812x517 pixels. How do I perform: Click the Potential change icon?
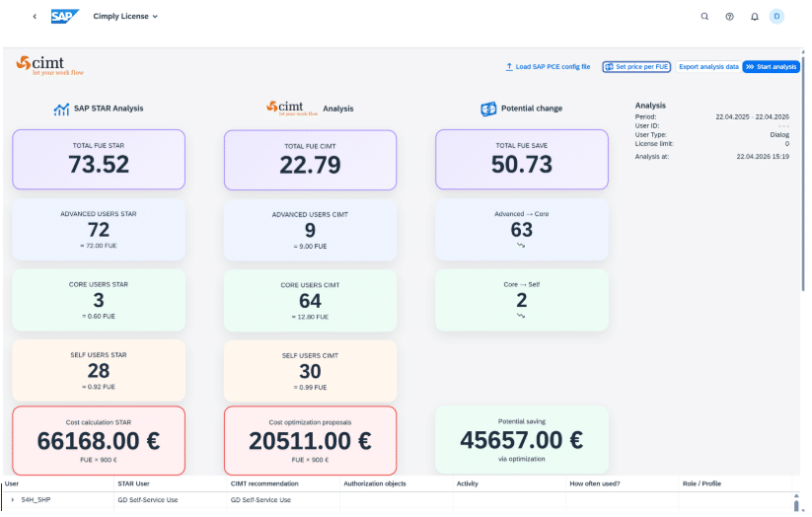click(x=488, y=109)
